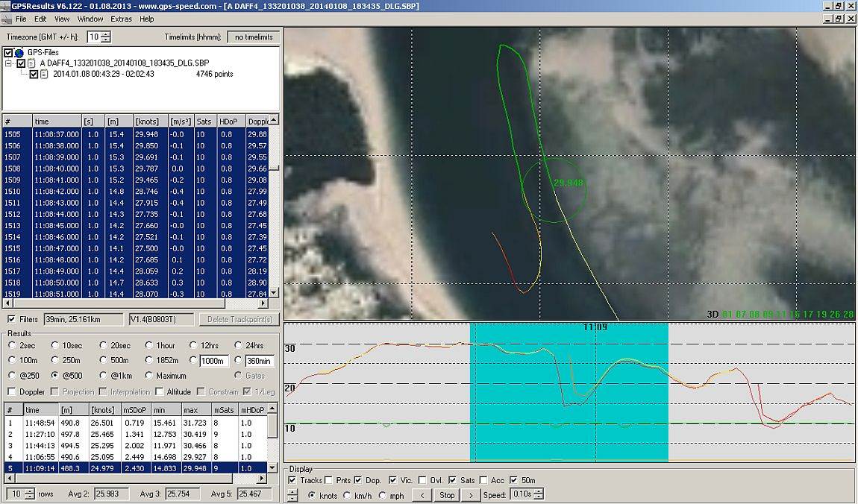Click the DAFF4 SBP file document icon

(31, 63)
